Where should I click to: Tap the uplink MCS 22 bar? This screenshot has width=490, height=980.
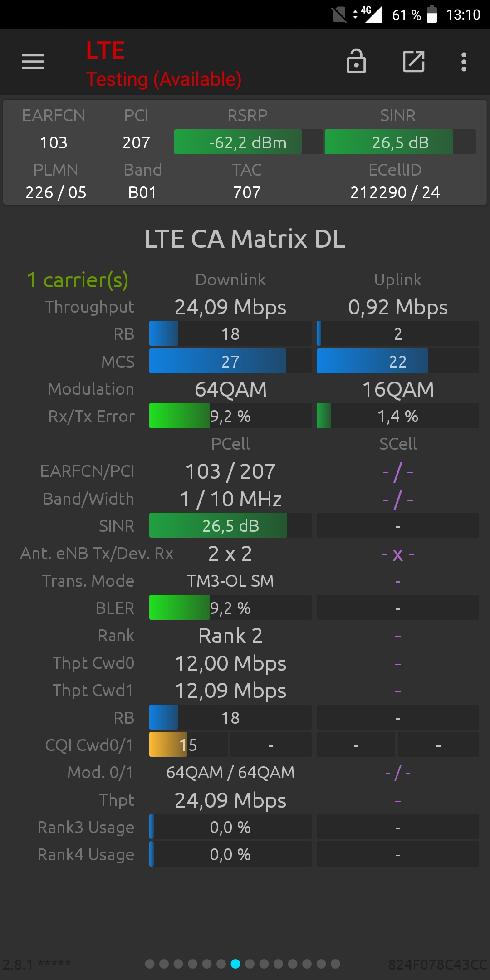(x=397, y=362)
